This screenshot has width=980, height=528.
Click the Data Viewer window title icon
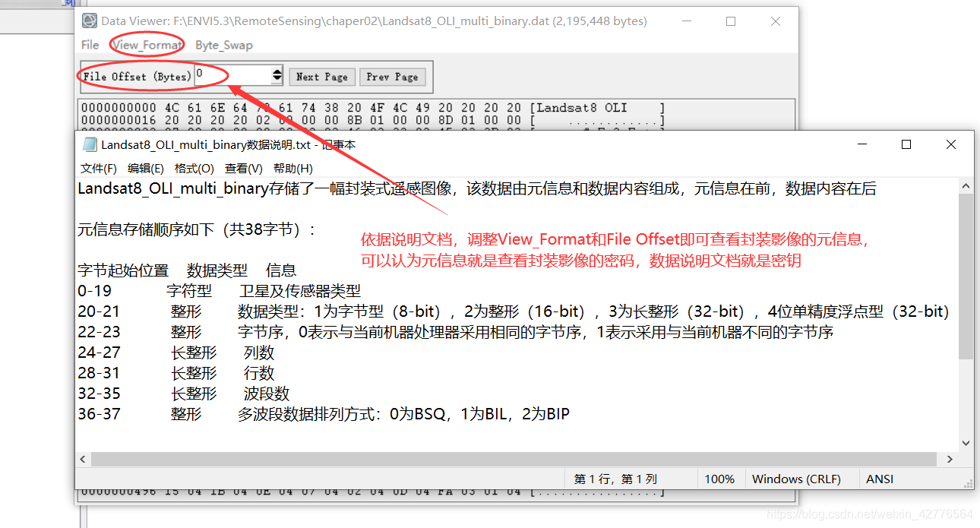click(90, 21)
